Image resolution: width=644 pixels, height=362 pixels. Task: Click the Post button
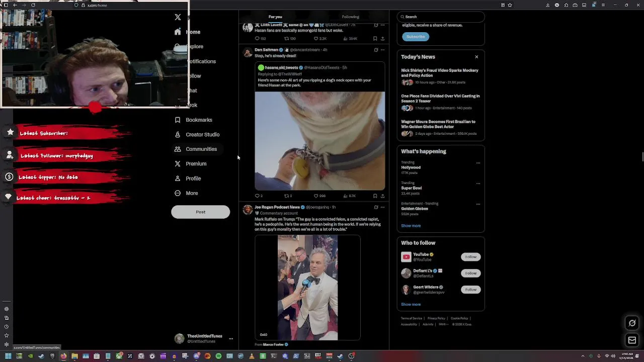coord(200,212)
